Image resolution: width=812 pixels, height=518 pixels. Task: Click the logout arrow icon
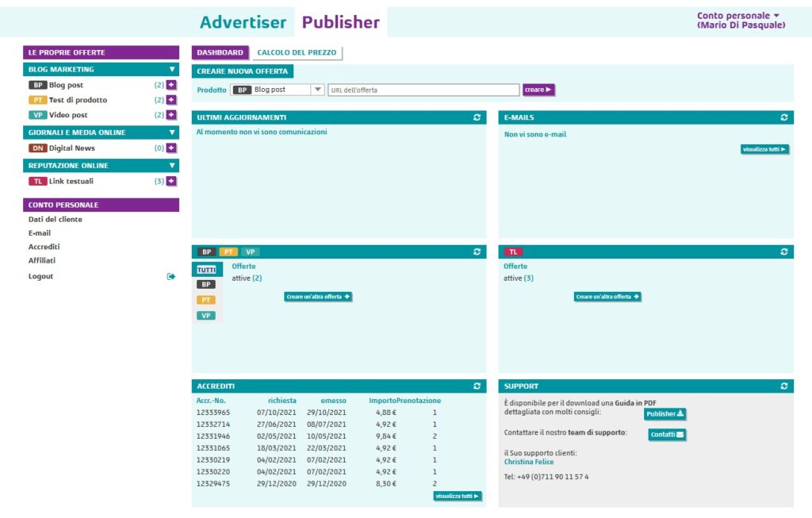click(x=171, y=277)
